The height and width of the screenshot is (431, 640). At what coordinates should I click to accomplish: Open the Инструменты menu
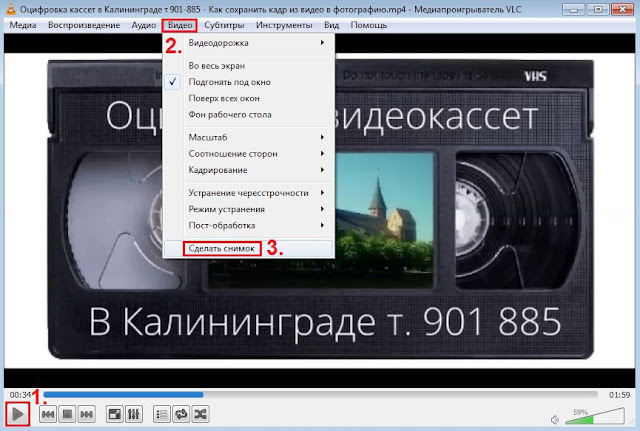[x=284, y=25]
